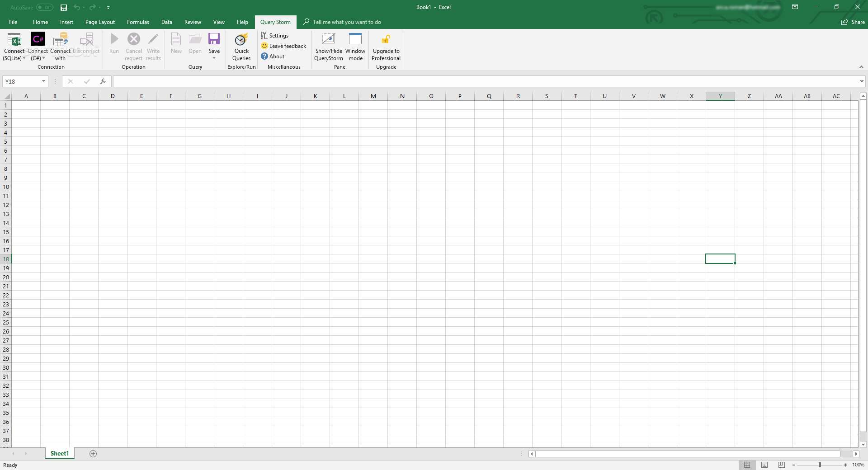Expand Connect (C#) dropdown arrow
The width and height of the screenshot is (868, 470).
[x=44, y=58]
